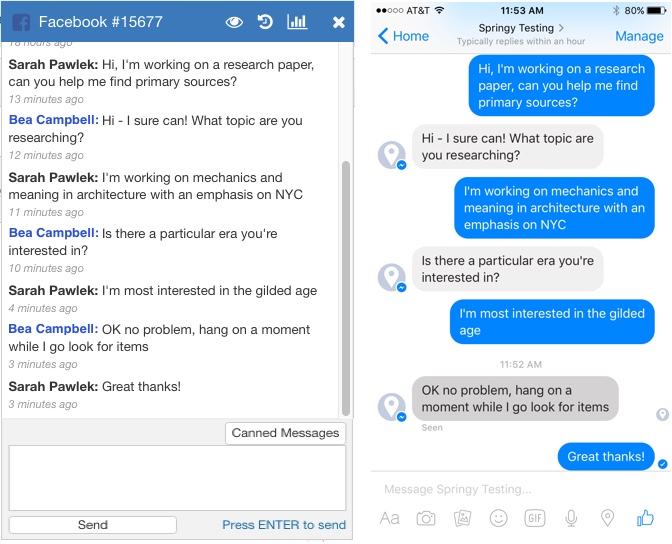
Task: Click the '10 minutes ago' timestamp
Action: click(x=46, y=268)
